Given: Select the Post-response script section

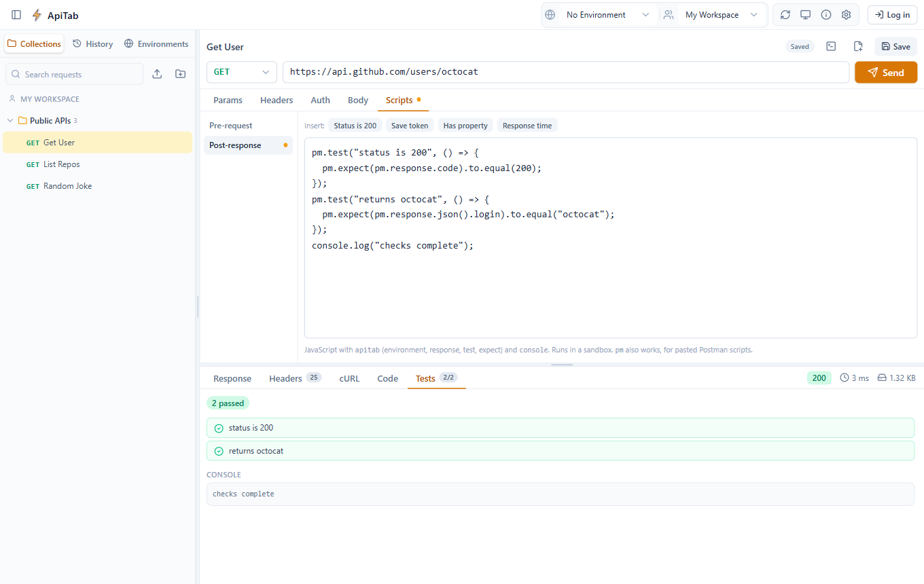Looking at the screenshot, I should point(248,145).
